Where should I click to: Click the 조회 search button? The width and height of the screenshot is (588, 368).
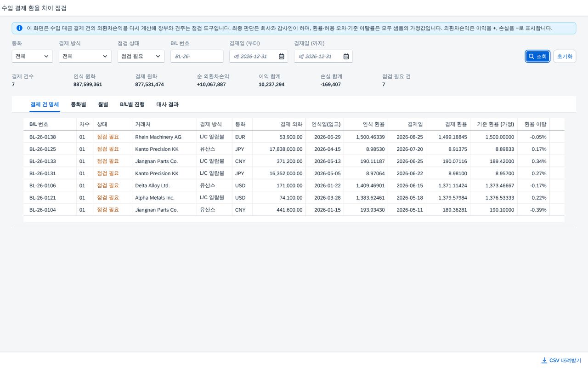(x=537, y=57)
